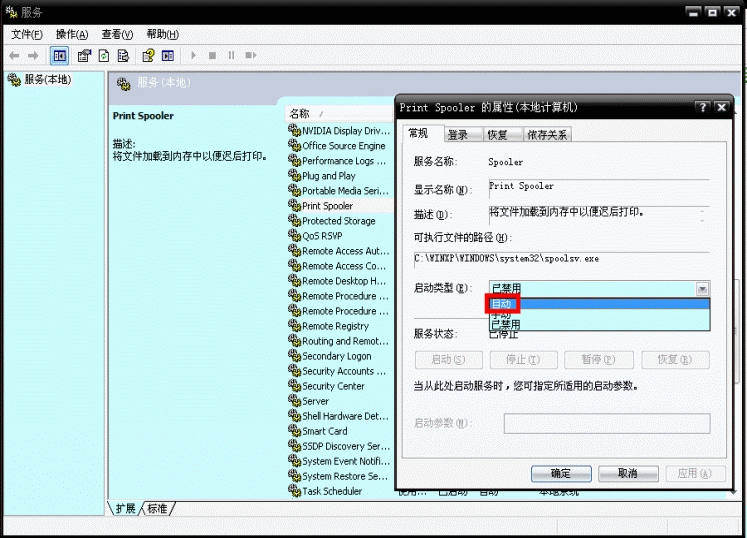Close the Print Spooler properties dialog
Image resolution: width=747 pixels, height=538 pixels.
pos(721,107)
